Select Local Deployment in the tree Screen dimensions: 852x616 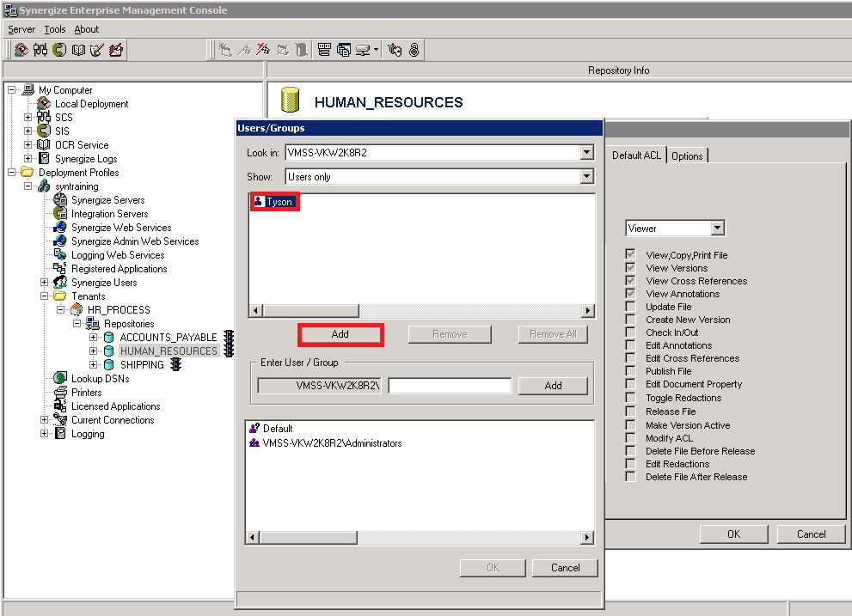(x=91, y=104)
